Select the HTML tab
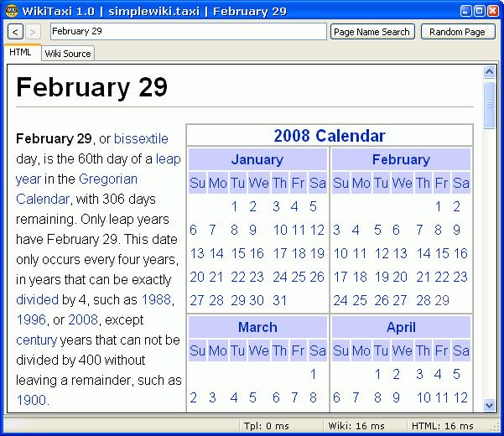The height and width of the screenshot is (436, 504). [x=20, y=53]
